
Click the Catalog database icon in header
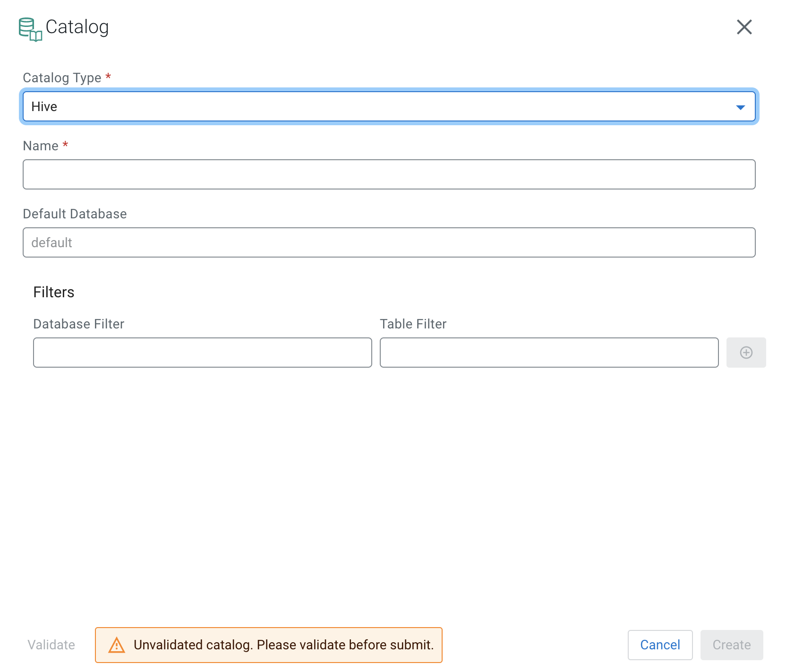30,29
